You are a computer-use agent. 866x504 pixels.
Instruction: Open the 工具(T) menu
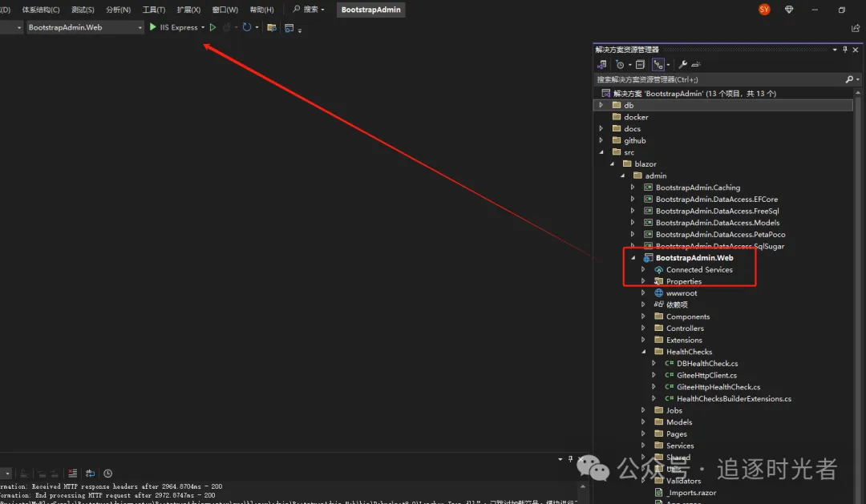(x=153, y=10)
